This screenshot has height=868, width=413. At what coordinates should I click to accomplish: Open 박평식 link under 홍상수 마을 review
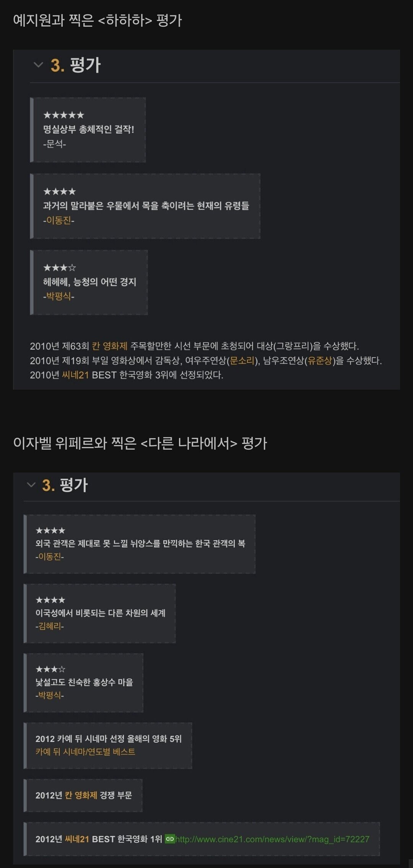(x=50, y=695)
